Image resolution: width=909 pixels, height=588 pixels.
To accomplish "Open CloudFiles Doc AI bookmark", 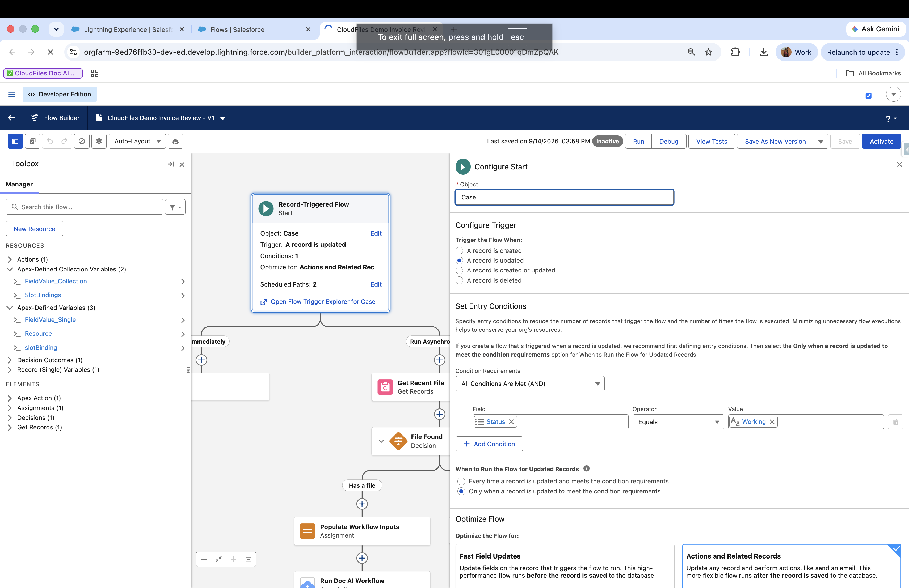I will click(x=43, y=73).
